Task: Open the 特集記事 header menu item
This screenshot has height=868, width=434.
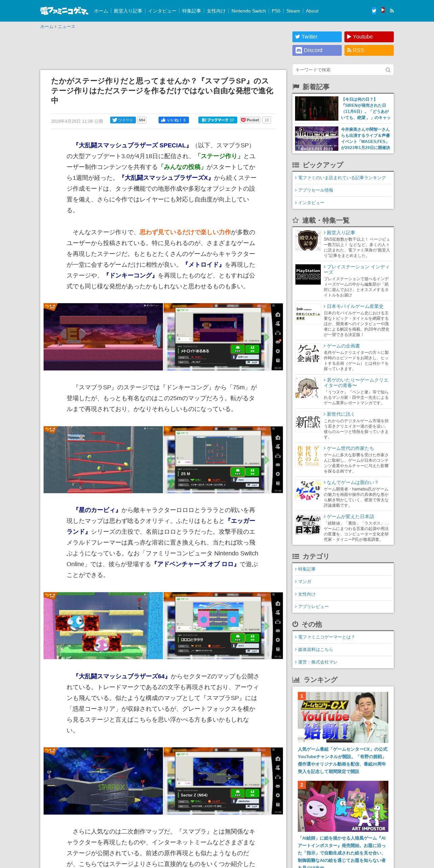Action: [191, 11]
